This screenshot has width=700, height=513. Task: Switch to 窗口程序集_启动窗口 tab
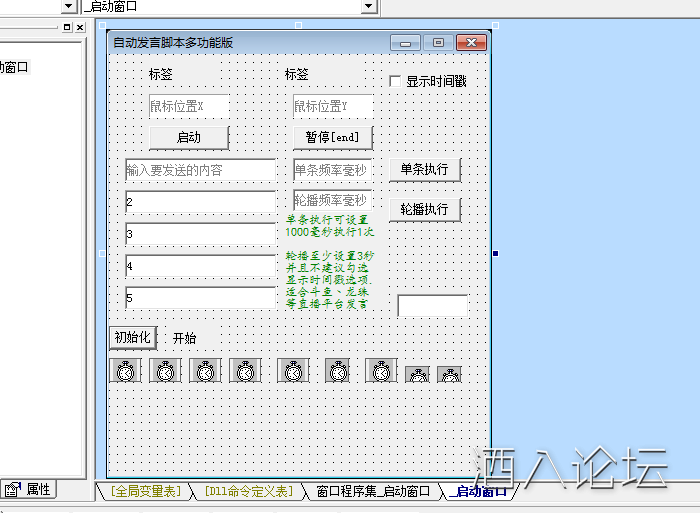(372, 491)
